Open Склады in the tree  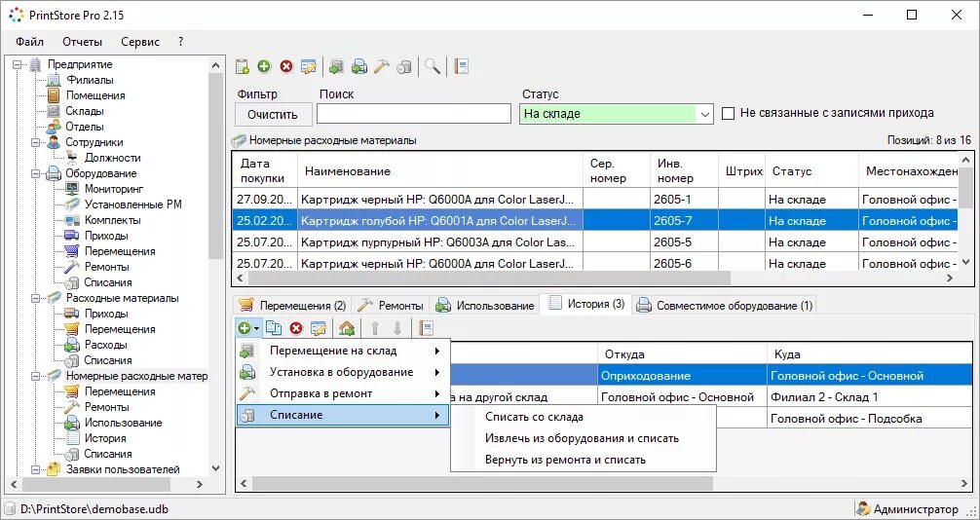[85, 111]
